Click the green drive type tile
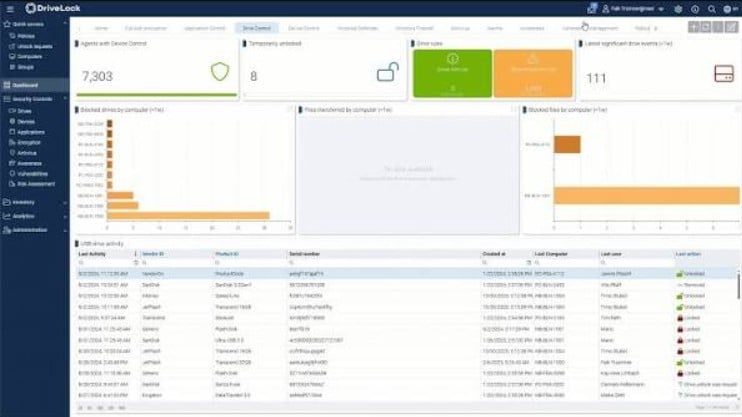 (x=452, y=73)
